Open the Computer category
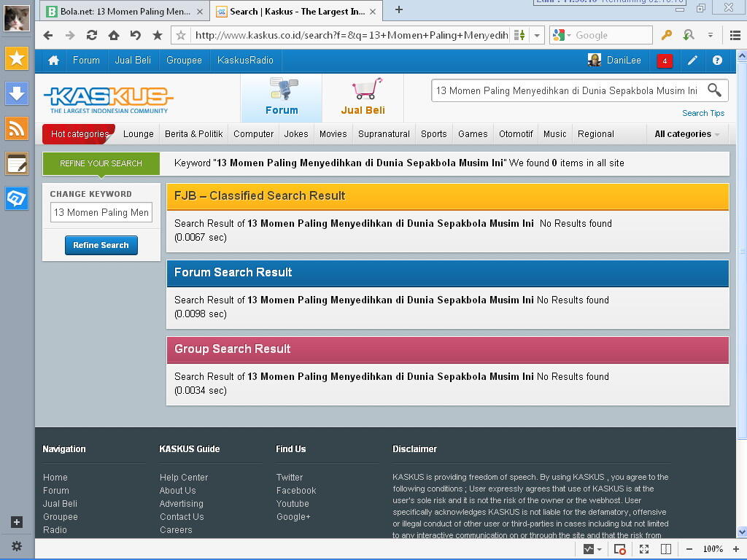Viewport: 747px width, 560px height. point(253,134)
